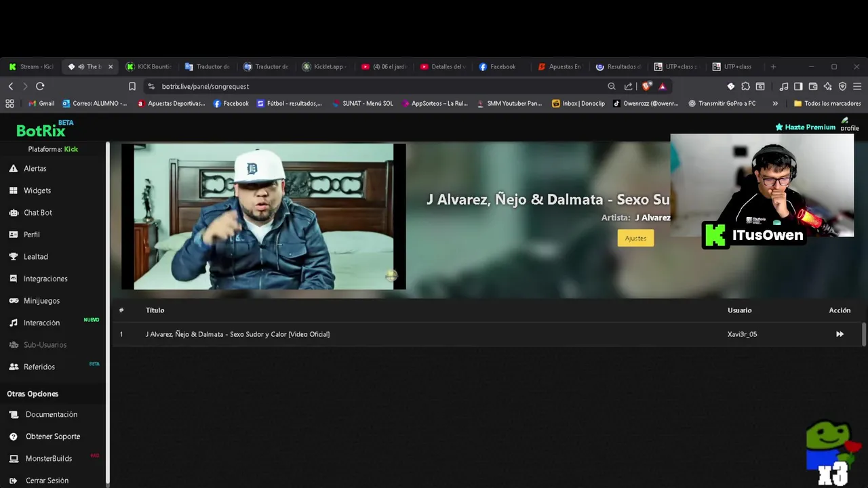868x488 pixels.
Task: Skip the Xavi3r_05 song with fast-forward
Action: (x=840, y=334)
